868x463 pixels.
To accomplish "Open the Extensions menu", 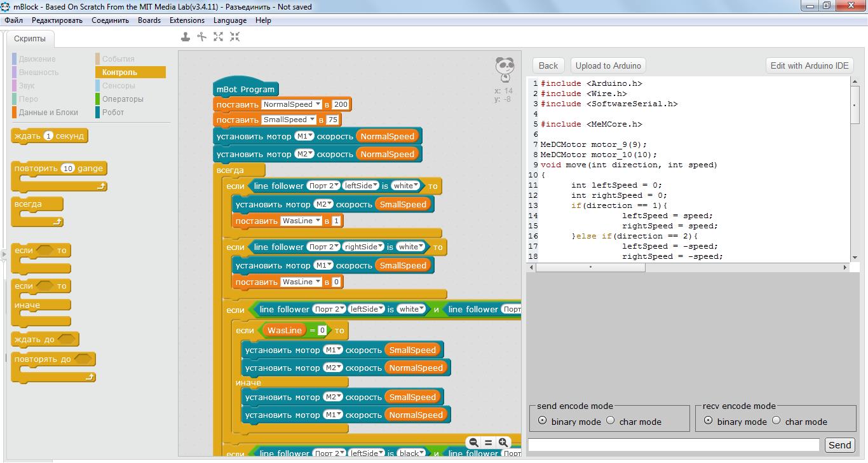I will pyautogui.click(x=187, y=20).
